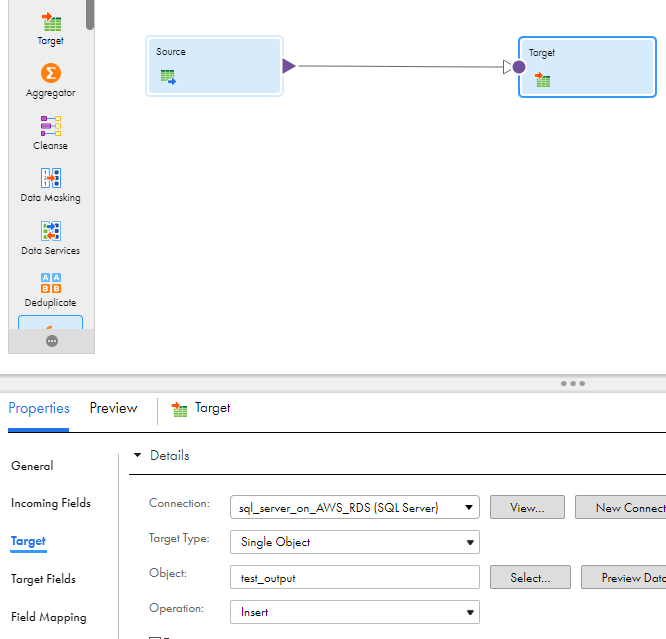The image size is (666, 639).
Task: Open the Target Fields section
Action: point(43,579)
